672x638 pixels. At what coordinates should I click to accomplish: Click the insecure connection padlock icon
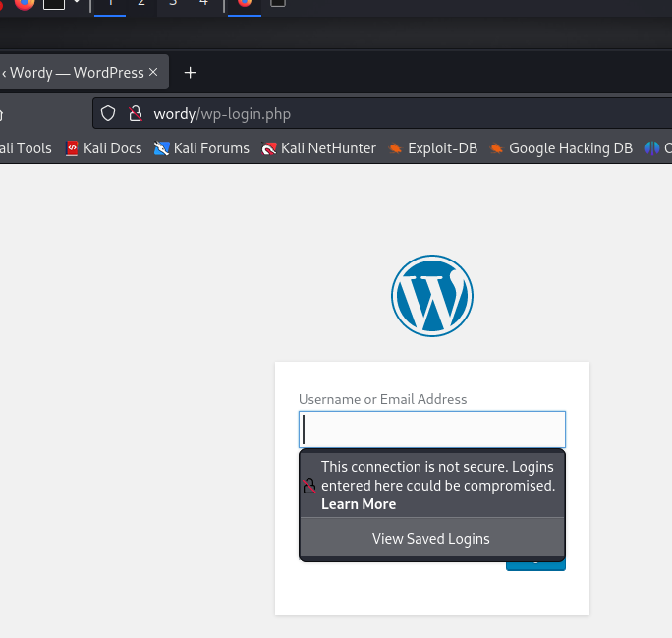click(136, 114)
